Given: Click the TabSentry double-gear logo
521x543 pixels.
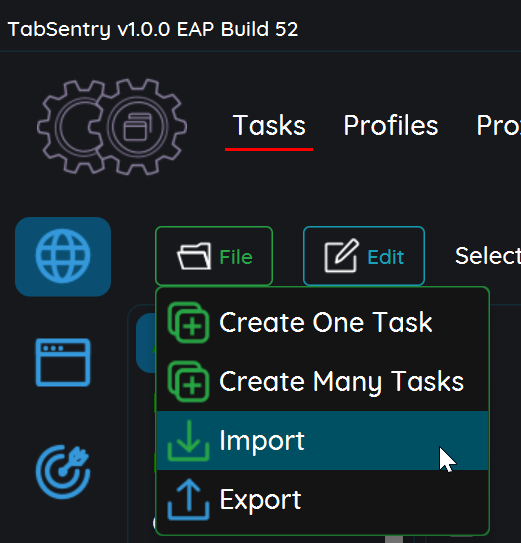Looking at the screenshot, I should [x=112, y=127].
